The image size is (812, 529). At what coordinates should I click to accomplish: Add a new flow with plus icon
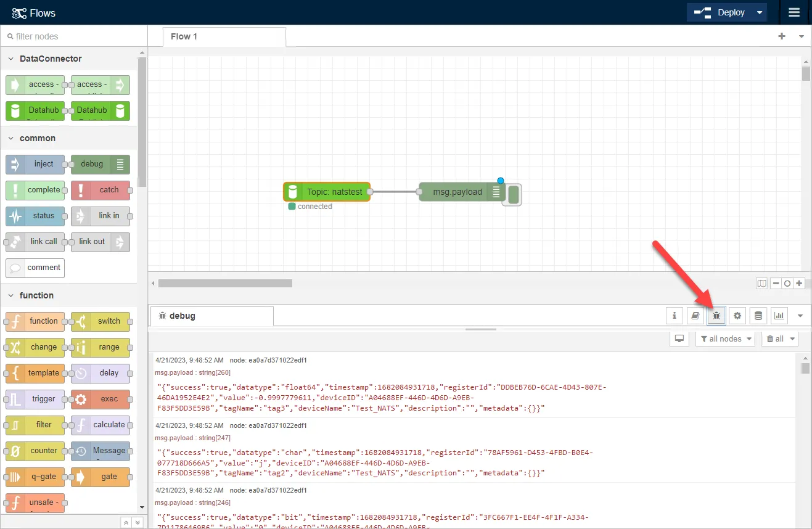782,36
